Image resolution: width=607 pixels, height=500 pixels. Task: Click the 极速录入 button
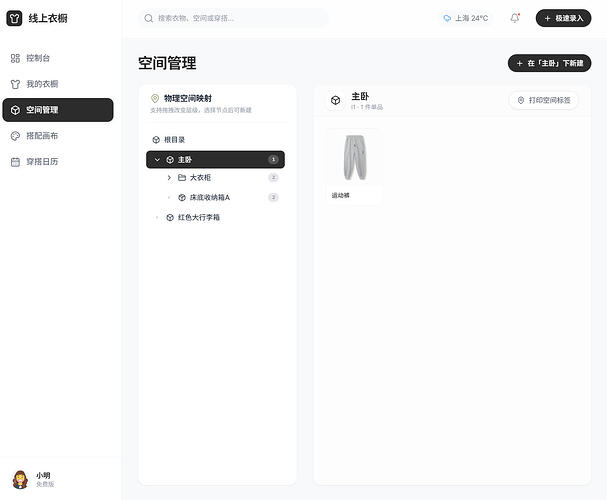tap(563, 18)
